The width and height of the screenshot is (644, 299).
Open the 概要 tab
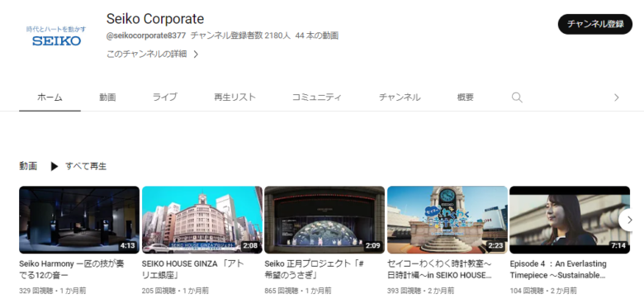coord(466,97)
